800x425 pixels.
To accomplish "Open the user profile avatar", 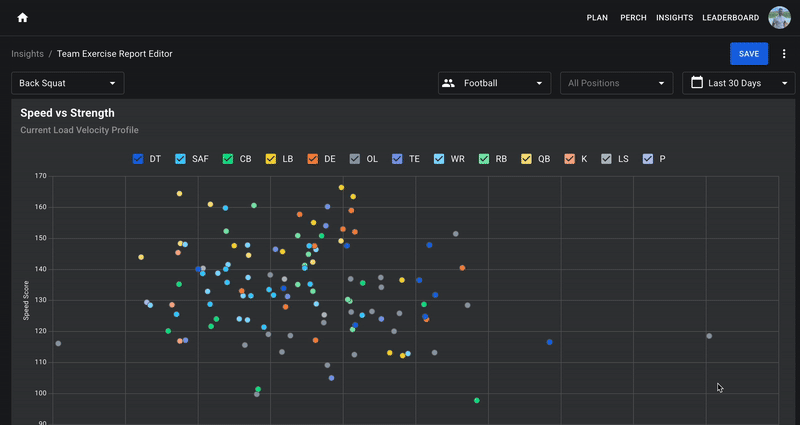I will tap(779, 18).
